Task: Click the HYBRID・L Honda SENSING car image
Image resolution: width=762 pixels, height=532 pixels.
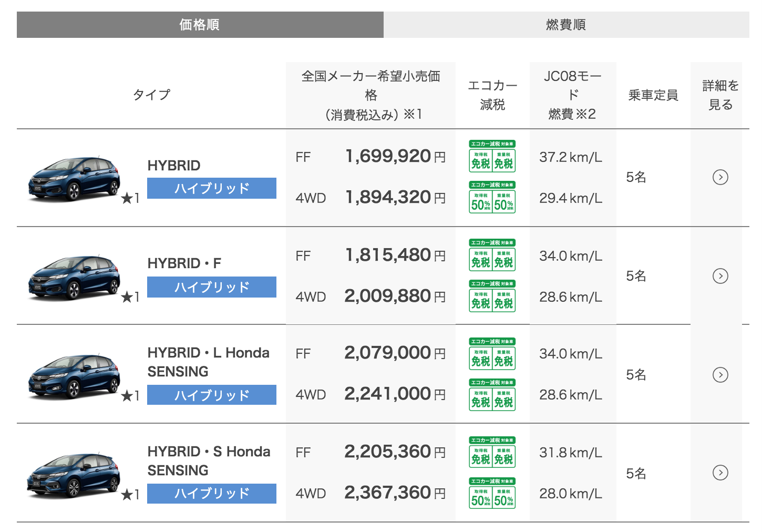Action: point(74,376)
